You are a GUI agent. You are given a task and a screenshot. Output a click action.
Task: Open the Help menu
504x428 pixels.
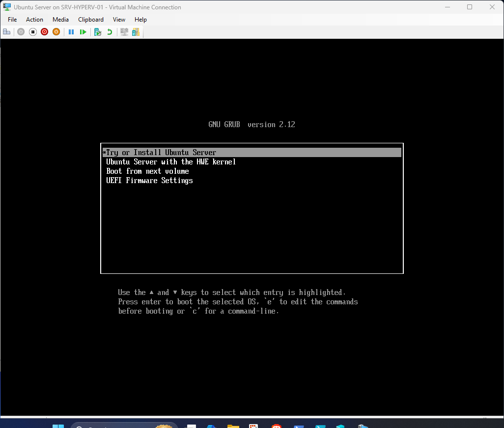coord(140,20)
